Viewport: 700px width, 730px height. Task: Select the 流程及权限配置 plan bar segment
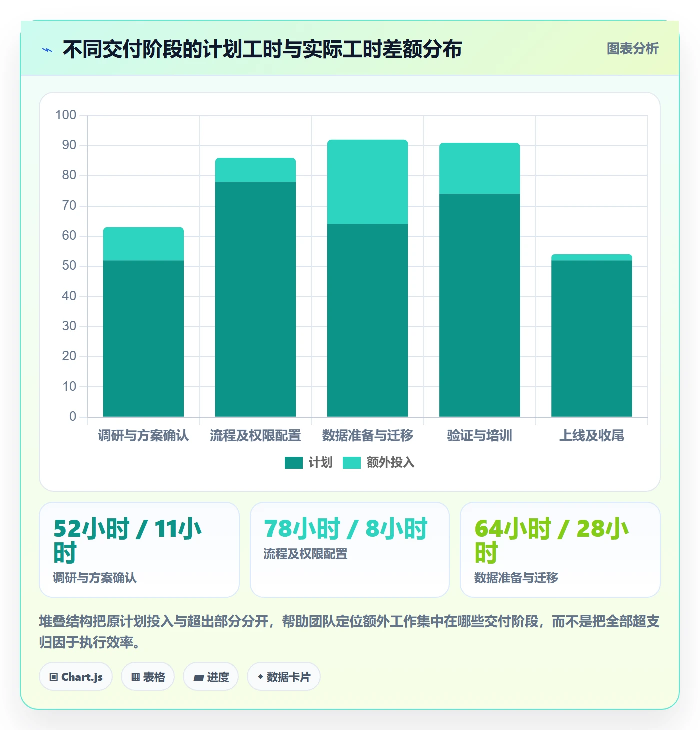255,299
